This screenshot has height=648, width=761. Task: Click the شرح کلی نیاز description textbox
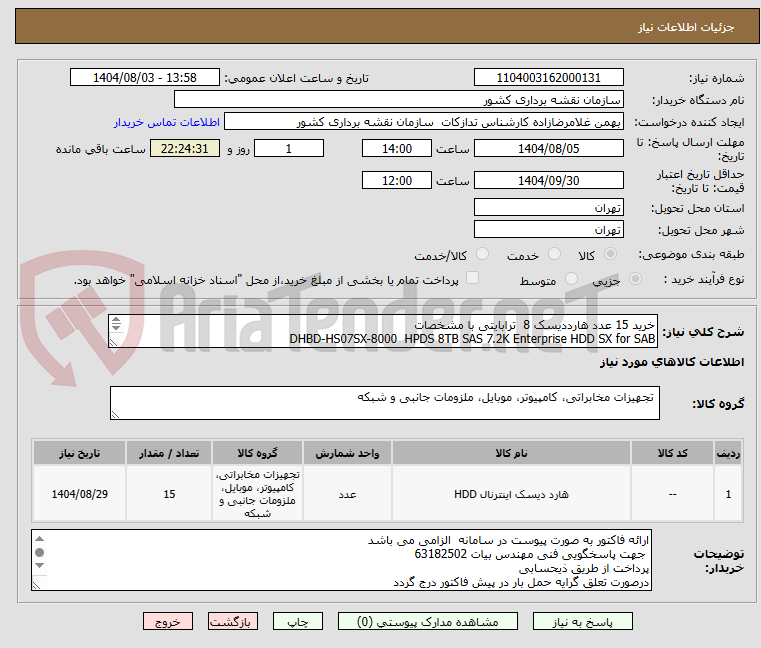(383, 332)
